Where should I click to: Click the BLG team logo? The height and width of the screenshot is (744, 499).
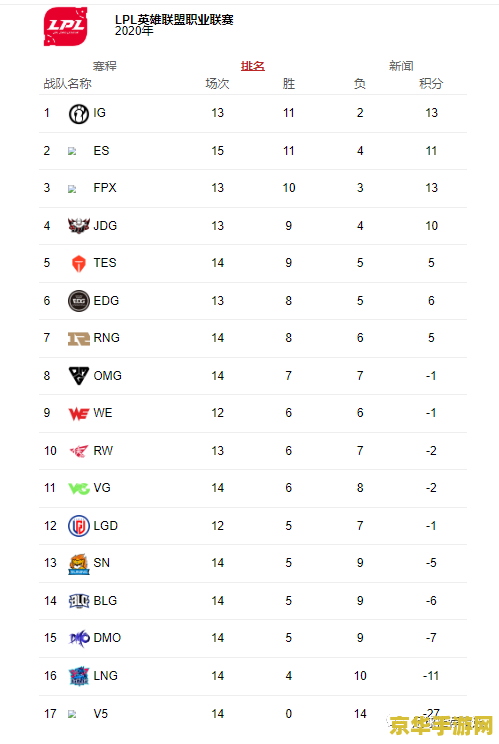pos(78,601)
